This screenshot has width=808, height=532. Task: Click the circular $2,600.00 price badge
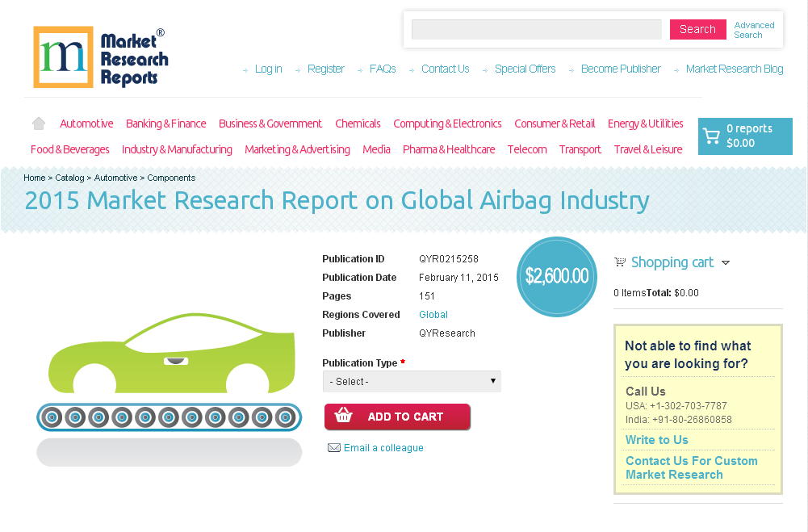556,277
